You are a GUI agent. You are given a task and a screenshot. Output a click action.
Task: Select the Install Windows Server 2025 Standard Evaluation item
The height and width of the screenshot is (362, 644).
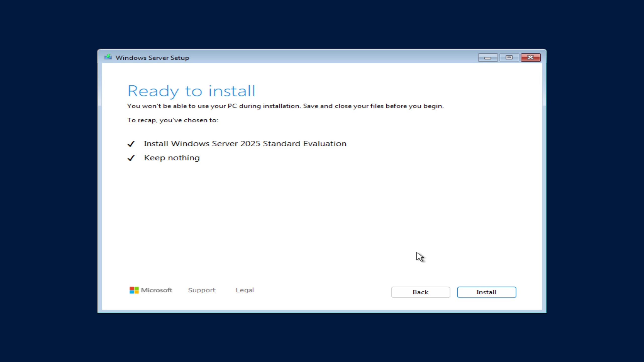[245, 144]
